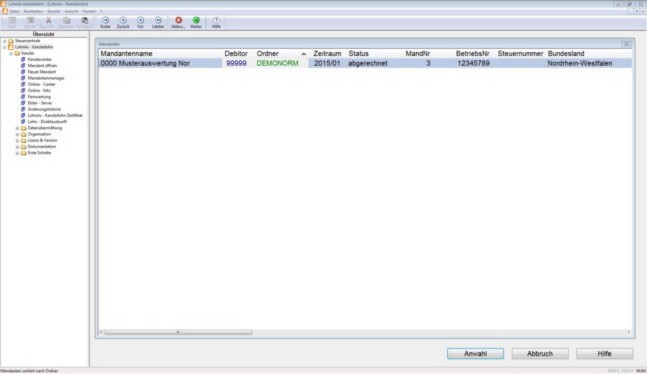Expand the Organisation folder
The height and width of the screenshot is (374, 647).
click(17, 134)
